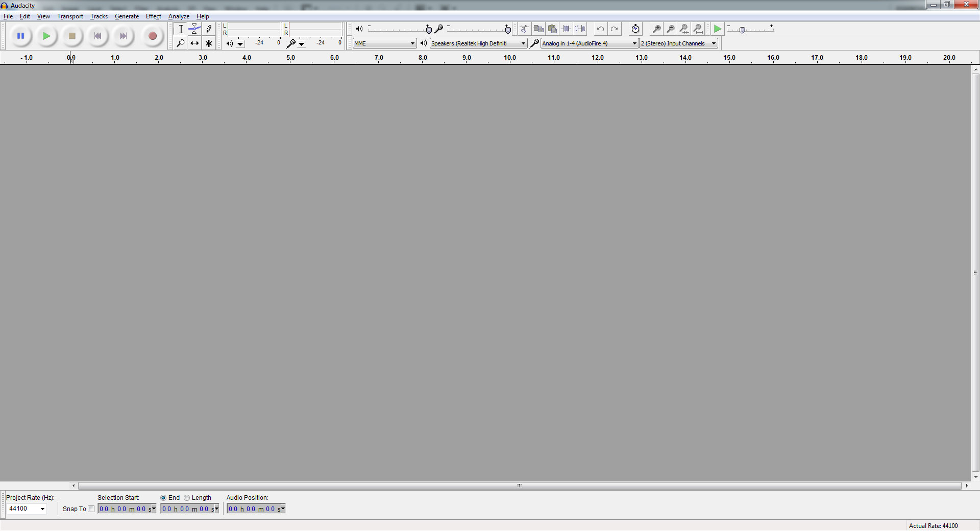Viewport: 980px width, 531px height.
Task: Click the Silence audio icon
Action: point(580,29)
